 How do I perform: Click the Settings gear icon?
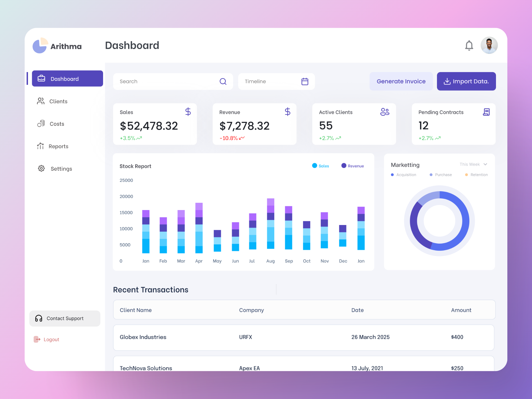(41, 168)
